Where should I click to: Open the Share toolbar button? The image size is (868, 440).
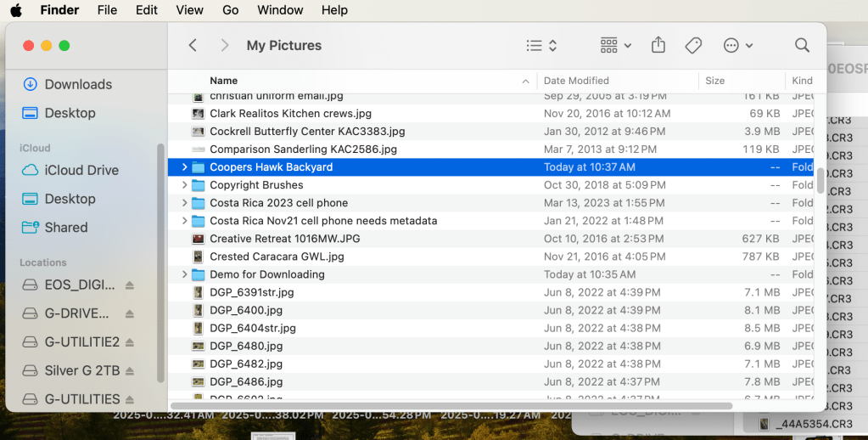(658, 45)
